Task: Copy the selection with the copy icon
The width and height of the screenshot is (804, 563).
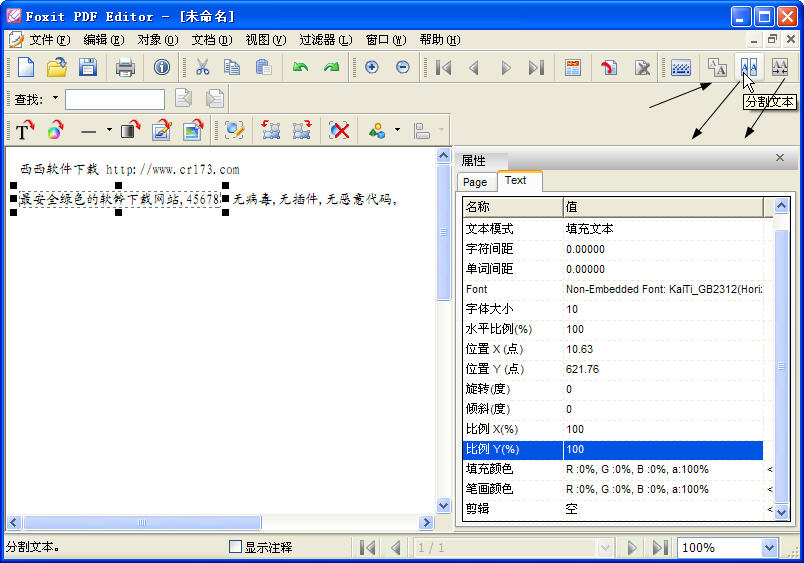Action: coord(232,67)
